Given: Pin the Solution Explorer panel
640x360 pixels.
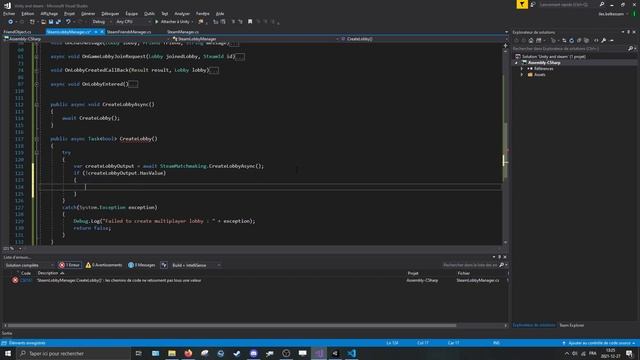Looking at the screenshot, I should 628,32.
